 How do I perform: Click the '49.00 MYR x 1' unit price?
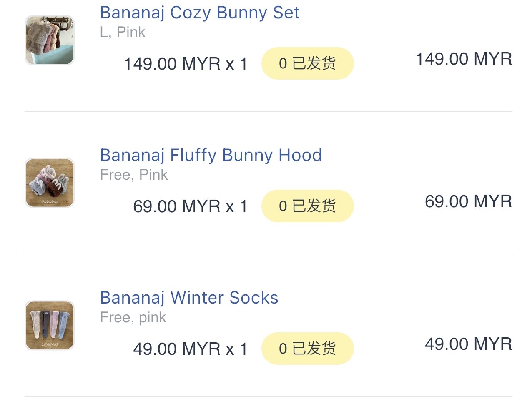[x=191, y=349]
